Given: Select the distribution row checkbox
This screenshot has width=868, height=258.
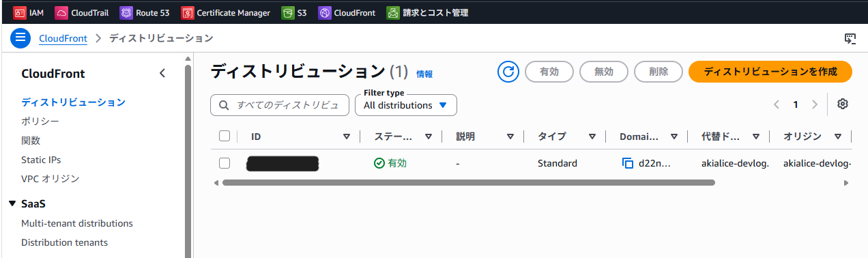Looking at the screenshot, I should click(225, 163).
